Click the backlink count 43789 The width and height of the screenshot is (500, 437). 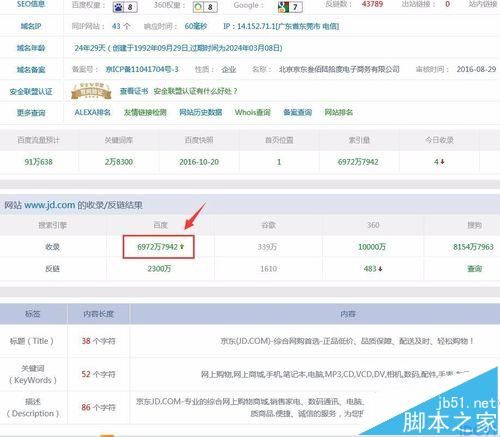click(x=372, y=4)
